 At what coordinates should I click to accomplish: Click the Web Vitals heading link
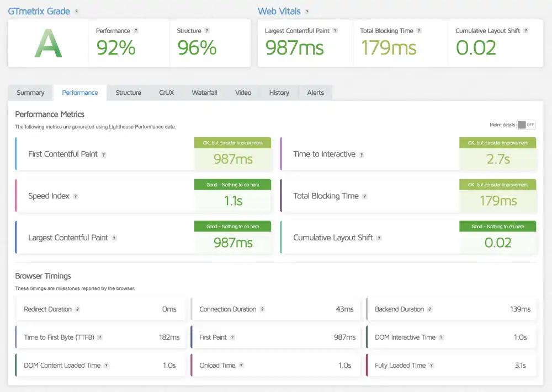[x=279, y=10]
